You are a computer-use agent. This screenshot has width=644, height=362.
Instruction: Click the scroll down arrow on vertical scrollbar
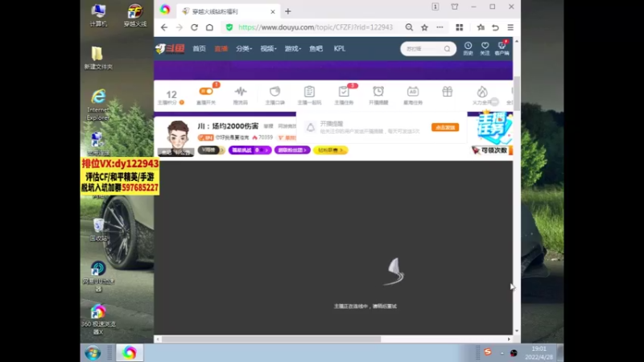[x=517, y=331]
